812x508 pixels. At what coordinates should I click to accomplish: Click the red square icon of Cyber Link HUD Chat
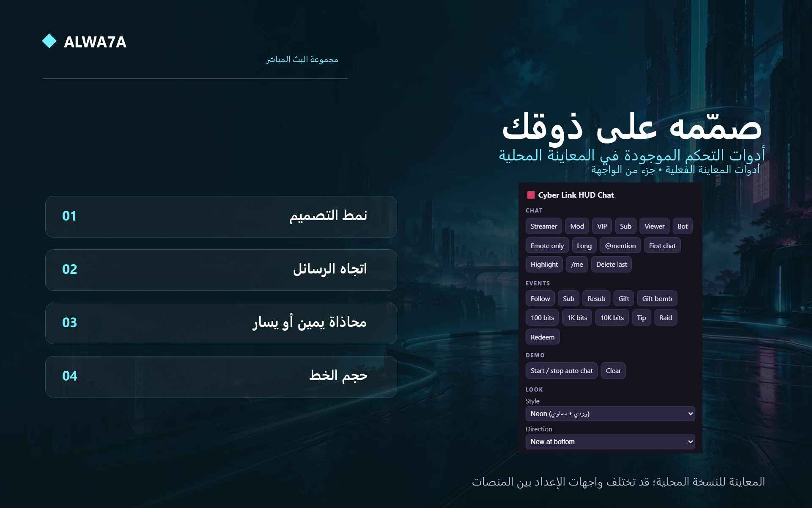point(531,195)
